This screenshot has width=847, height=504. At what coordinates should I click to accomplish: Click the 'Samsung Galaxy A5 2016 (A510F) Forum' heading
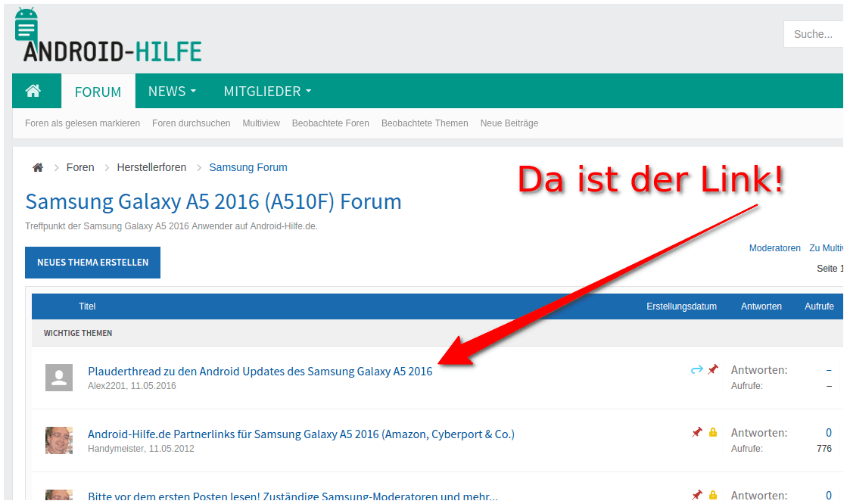click(213, 201)
